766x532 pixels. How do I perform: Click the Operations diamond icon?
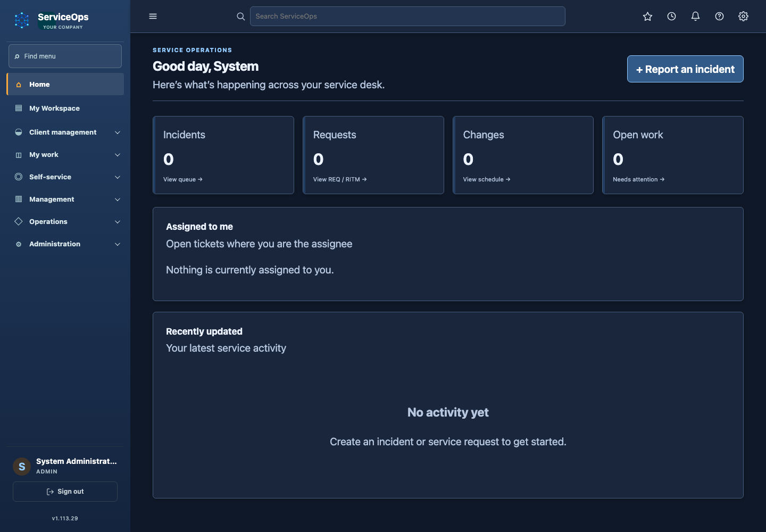click(x=19, y=221)
